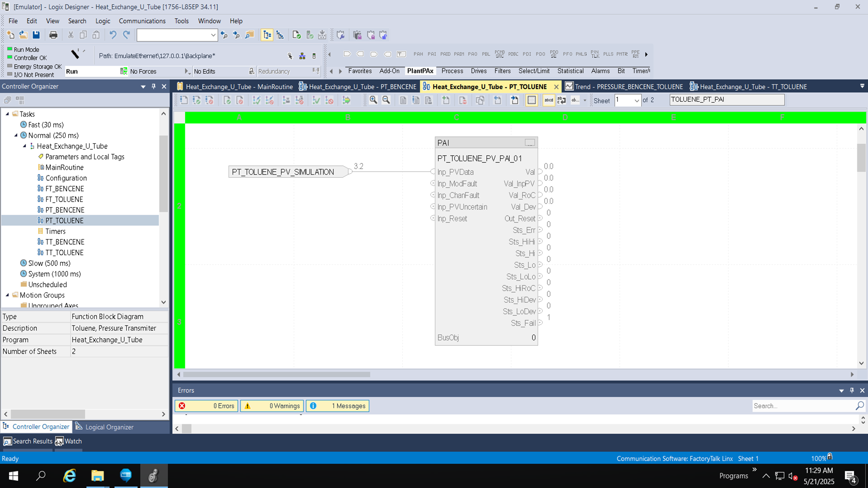868x488 pixels.
Task: Toggle the 'abcd' tag display button
Action: [x=549, y=100]
